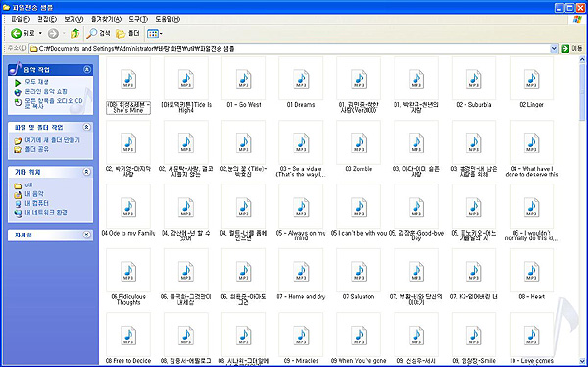Click 여기에 새 폴더 만들기 link

(52, 140)
